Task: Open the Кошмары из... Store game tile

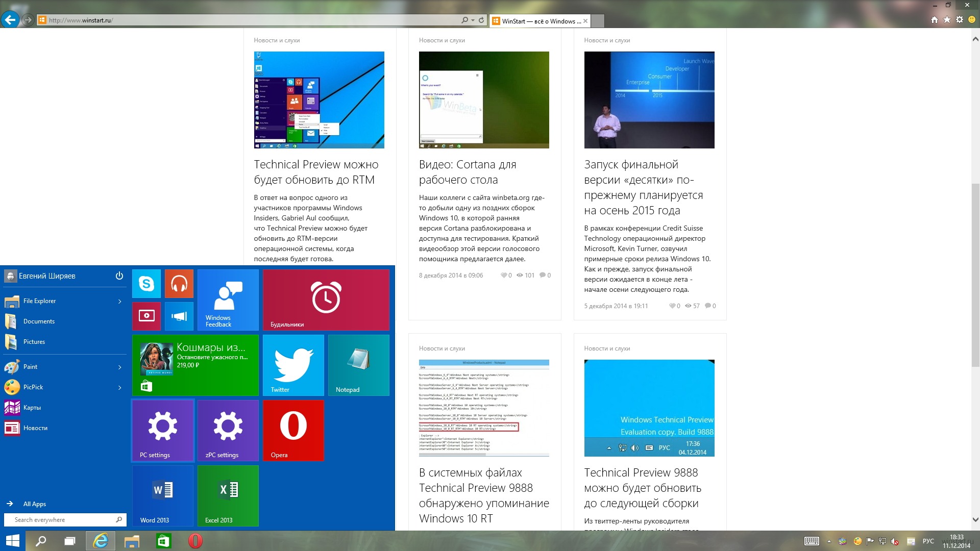Action: coord(195,365)
